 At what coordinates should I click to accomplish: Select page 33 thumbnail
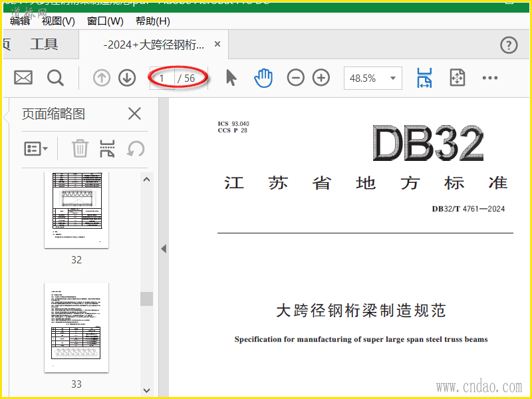(76, 327)
